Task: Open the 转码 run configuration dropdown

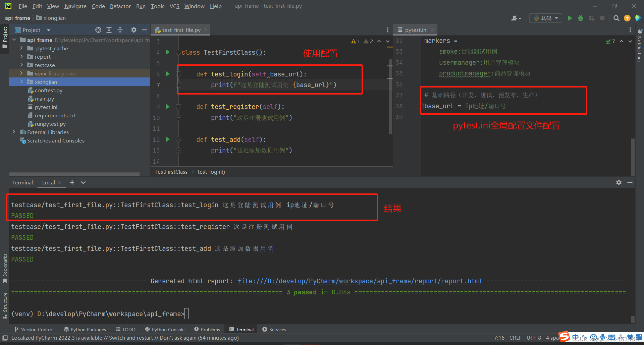Action: coord(546,18)
